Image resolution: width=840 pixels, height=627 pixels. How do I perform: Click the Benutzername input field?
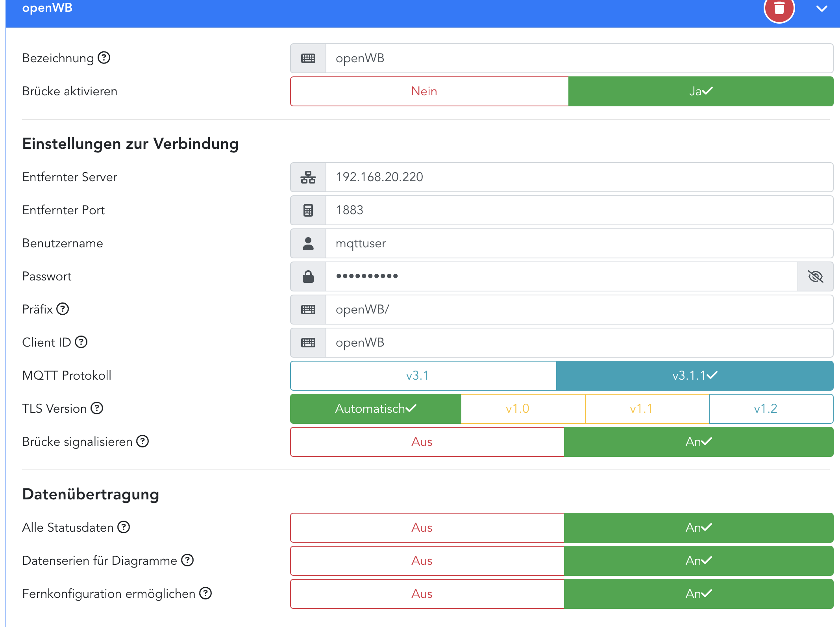click(x=579, y=243)
